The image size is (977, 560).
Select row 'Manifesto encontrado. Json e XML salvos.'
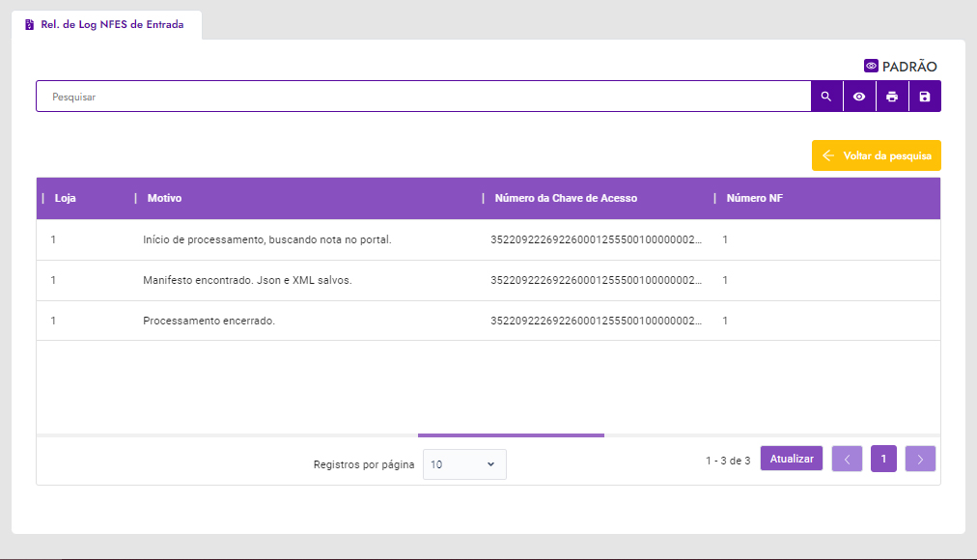pos(488,280)
